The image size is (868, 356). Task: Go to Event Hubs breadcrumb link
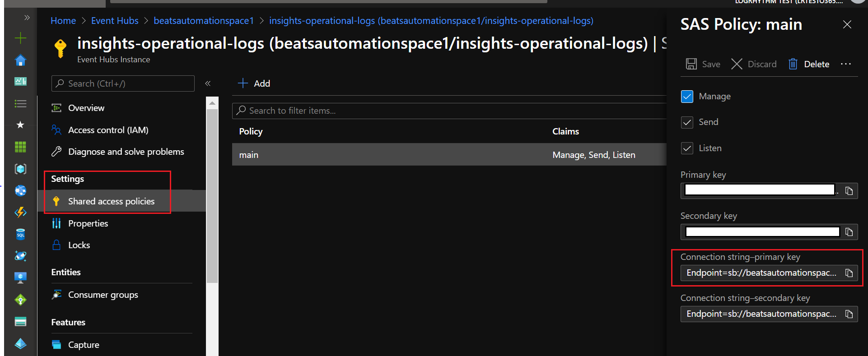[115, 21]
